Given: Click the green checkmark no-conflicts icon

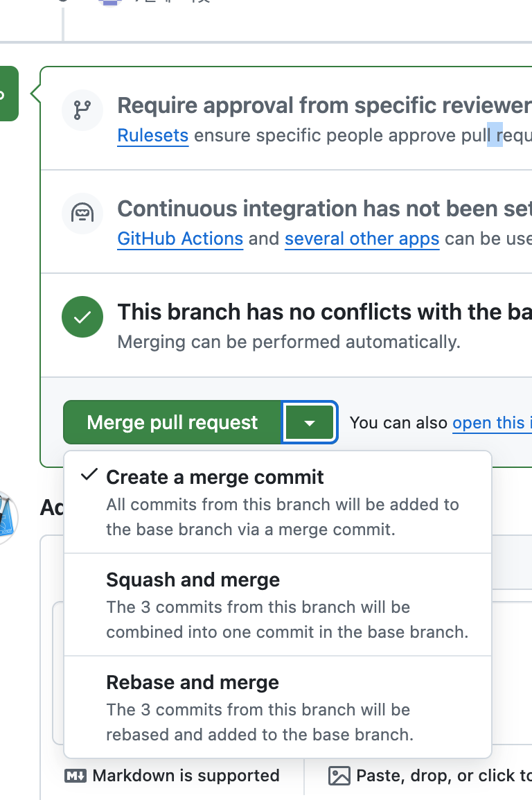Looking at the screenshot, I should coord(82,317).
